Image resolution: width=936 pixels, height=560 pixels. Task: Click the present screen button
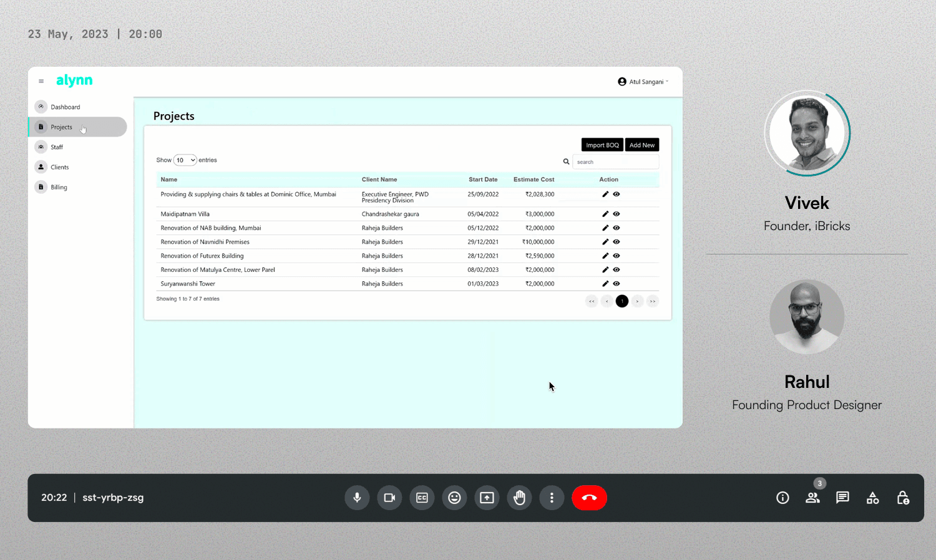[487, 498]
